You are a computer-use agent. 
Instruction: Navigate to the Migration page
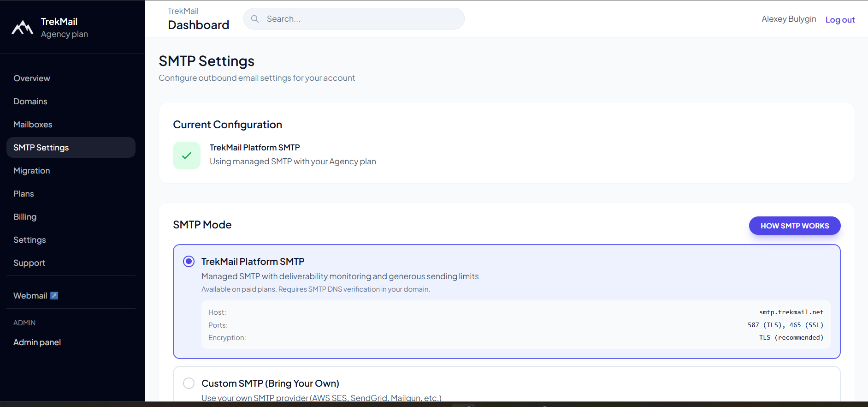click(x=32, y=171)
